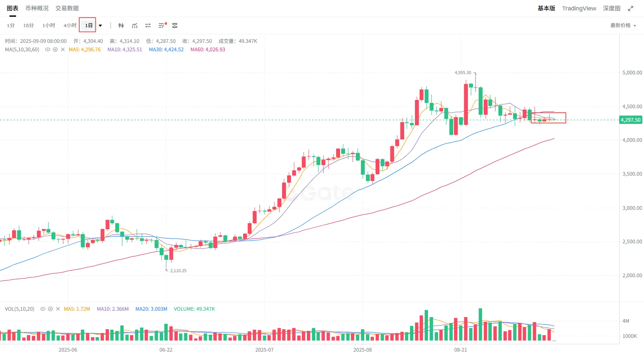
Task: Click the 5,000.00 price axis label
Action: (632, 73)
